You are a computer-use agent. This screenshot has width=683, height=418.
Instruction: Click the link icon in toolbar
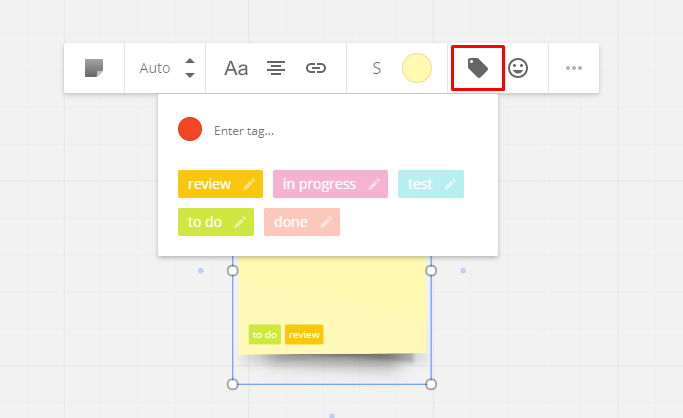click(316, 68)
